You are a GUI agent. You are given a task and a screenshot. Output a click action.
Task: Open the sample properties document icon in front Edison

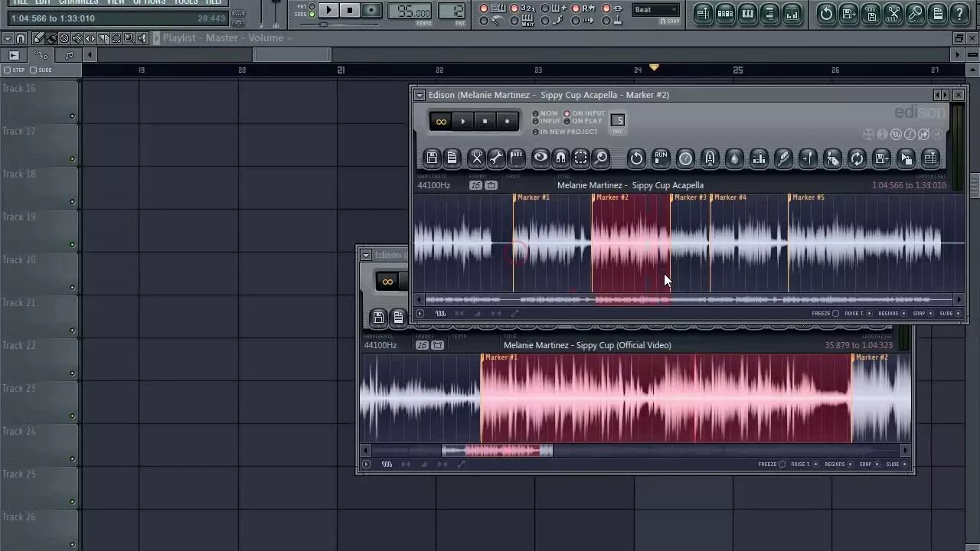click(x=452, y=158)
